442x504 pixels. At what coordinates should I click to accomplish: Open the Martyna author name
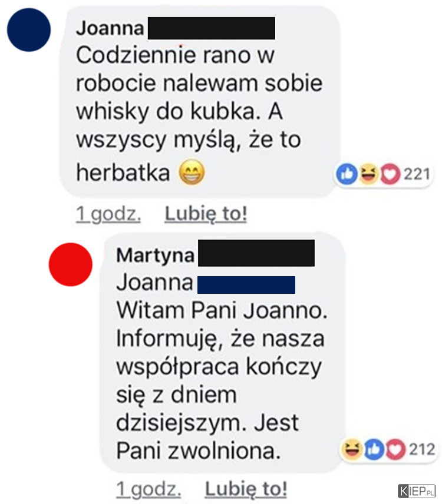[156, 256]
